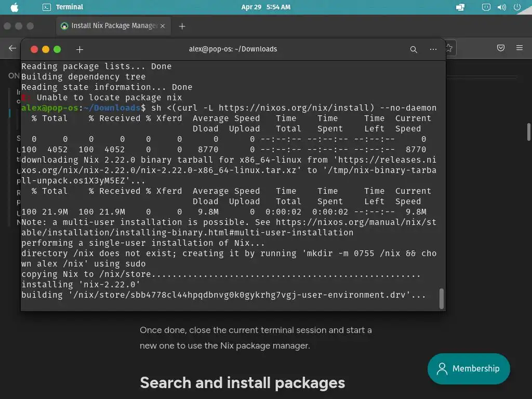Click the "Reading package lists... Done" line
Viewport: 532px width, 399px height.
coord(96,66)
